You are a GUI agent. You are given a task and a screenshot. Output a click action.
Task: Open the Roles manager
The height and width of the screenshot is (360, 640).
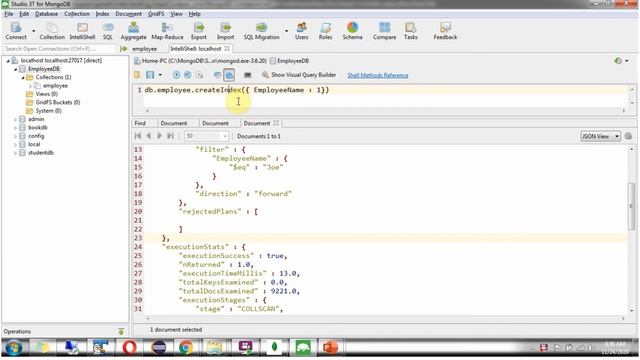(325, 31)
